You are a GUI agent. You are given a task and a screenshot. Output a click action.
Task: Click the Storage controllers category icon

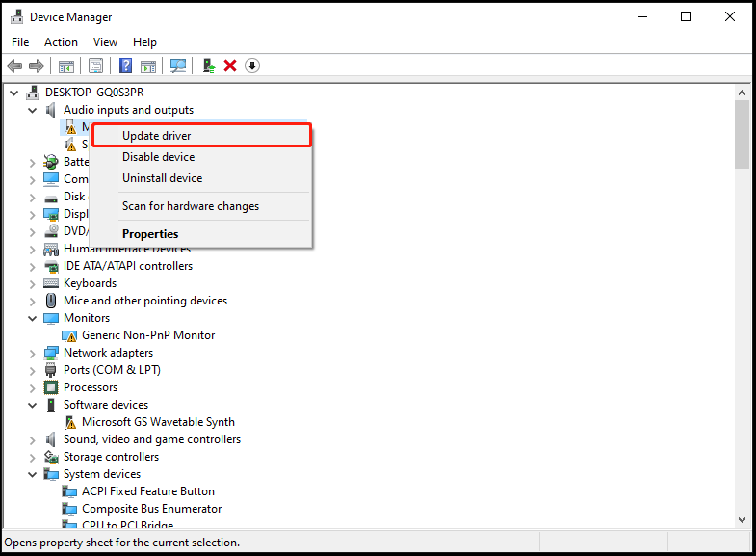click(51, 457)
